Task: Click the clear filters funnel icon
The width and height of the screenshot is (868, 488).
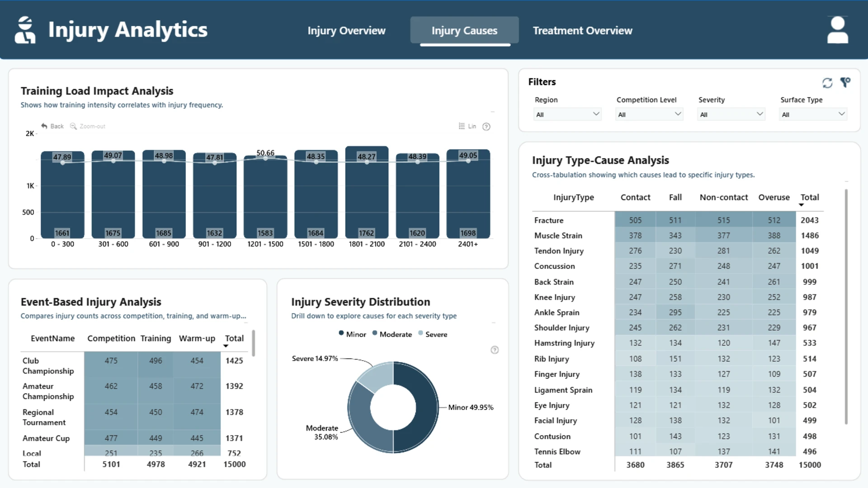Action: [x=845, y=82]
